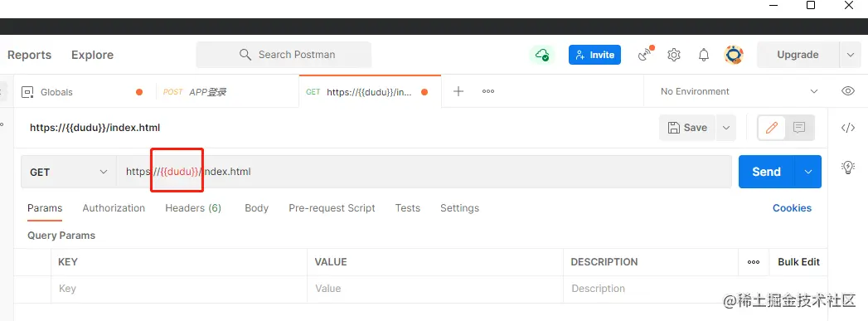This screenshot has height=321, width=868.
Task: Click the request URL input field
Action: point(424,173)
